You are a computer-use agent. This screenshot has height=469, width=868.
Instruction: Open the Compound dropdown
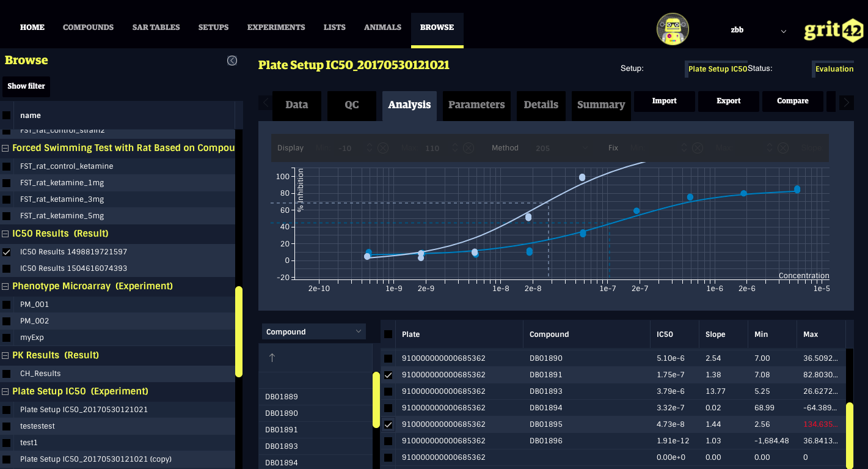point(314,332)
